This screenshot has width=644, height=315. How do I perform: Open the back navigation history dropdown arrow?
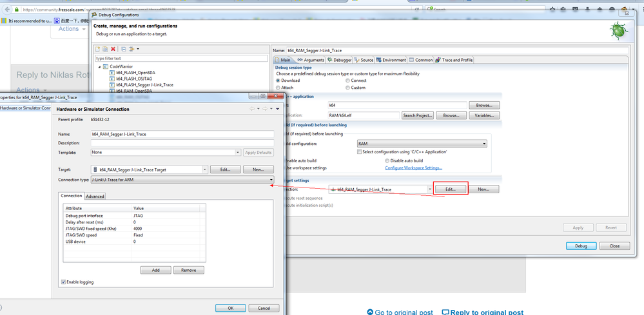pos(259,109)
